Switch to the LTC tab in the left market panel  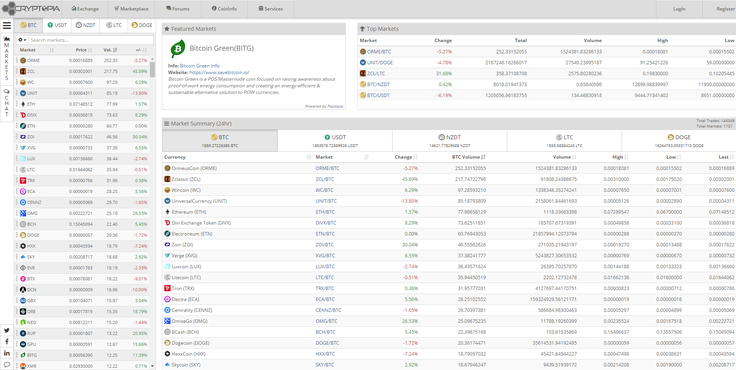pyautogui.click(x=114, y=25)
